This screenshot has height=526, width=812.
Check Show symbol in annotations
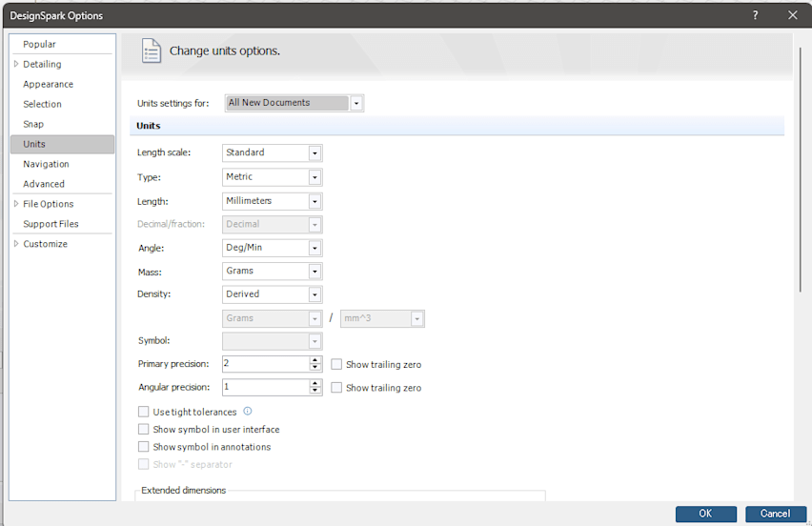pos(144,447)
